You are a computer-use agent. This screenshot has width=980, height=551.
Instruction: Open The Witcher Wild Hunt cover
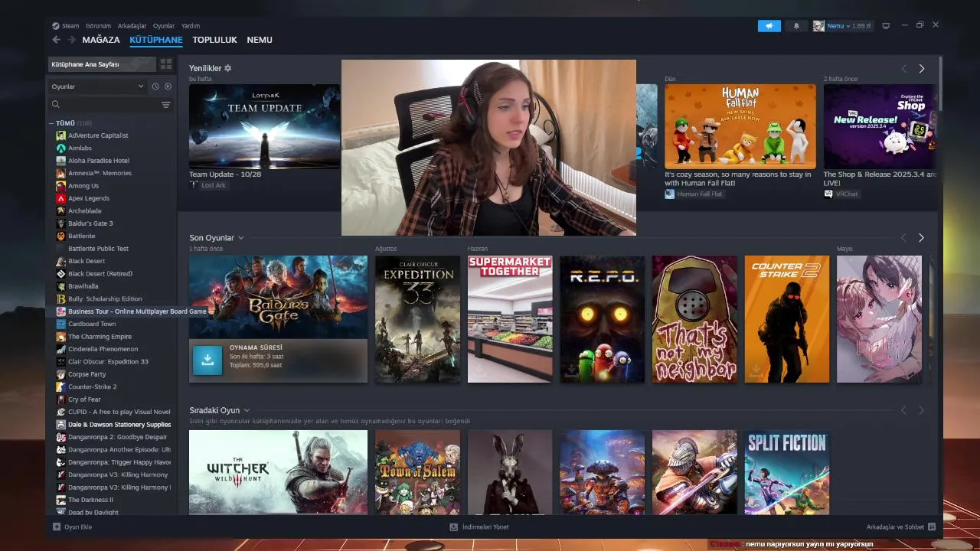[x=278, y=472]
